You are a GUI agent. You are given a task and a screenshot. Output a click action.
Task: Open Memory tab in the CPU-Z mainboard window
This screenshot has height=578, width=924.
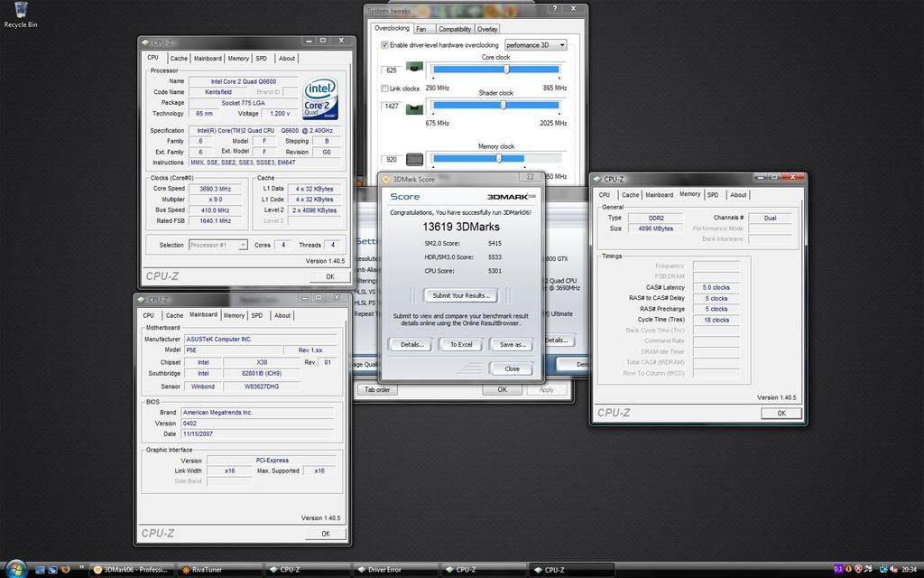(x=234, y=315)
